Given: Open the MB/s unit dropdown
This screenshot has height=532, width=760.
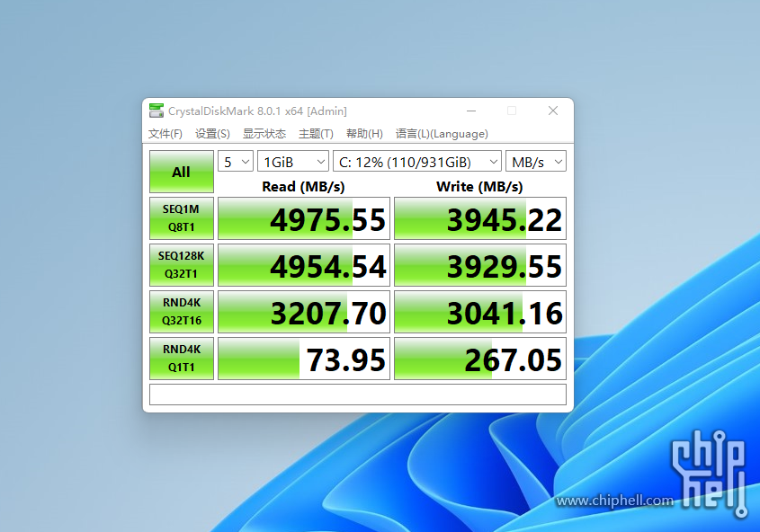Looking at the screenshot, I should [x=535, y=161].
